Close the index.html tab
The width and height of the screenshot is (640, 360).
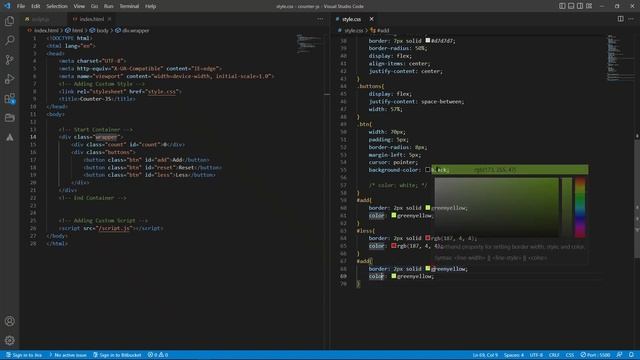pos(109,19)
